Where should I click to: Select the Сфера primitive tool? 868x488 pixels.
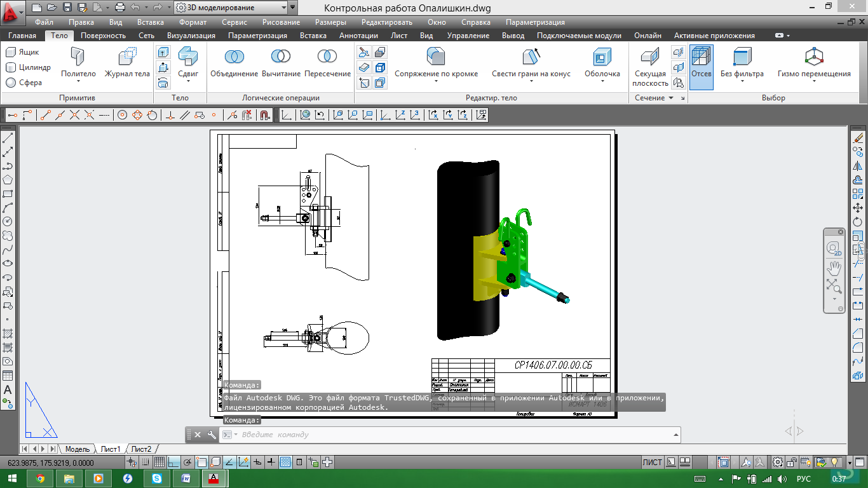click(24, 82)
